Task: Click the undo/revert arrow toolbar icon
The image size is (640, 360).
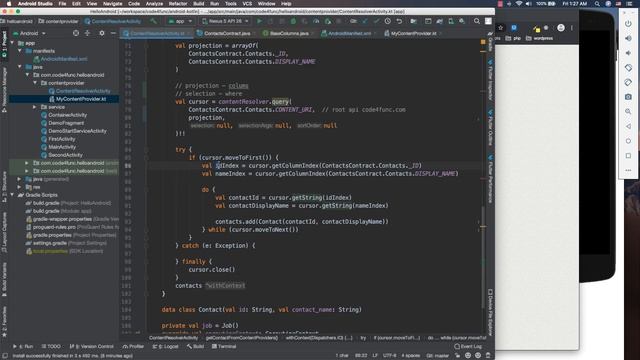Action: tap(399, 21)
